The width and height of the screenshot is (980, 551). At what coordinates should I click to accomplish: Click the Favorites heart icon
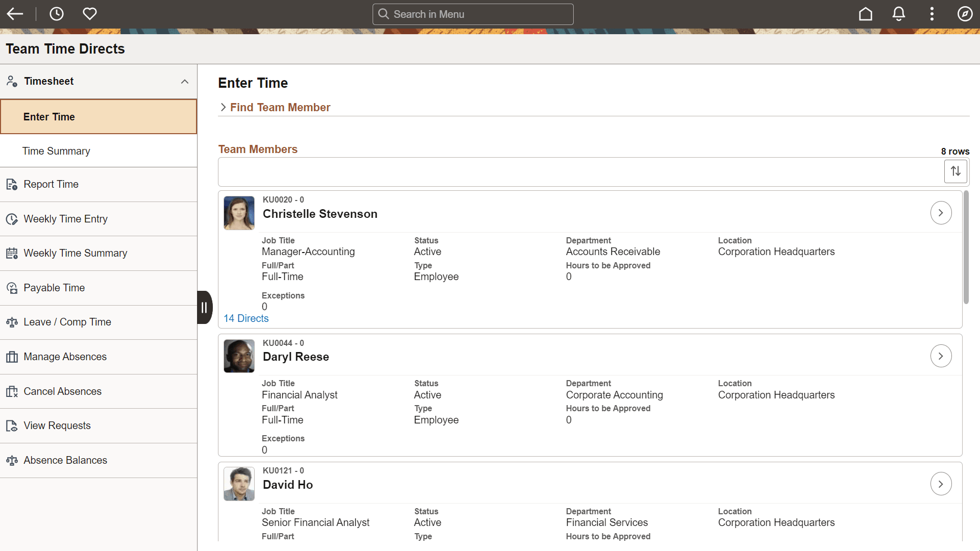point(90,14)
